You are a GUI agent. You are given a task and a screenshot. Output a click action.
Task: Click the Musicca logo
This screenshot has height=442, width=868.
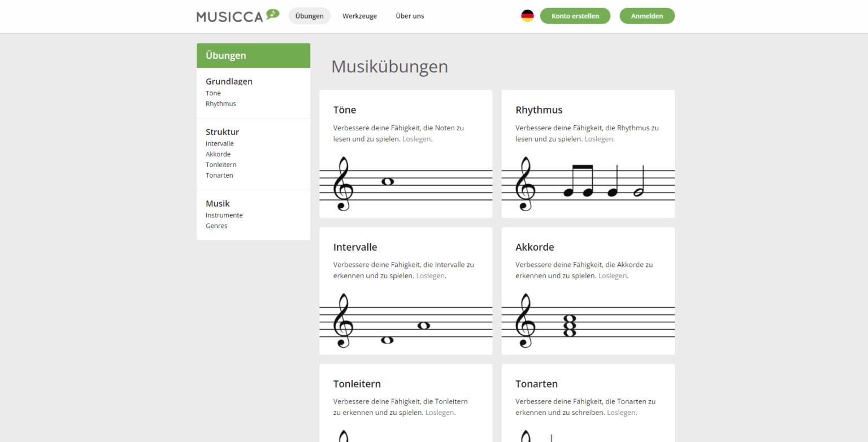pos(237,16)
